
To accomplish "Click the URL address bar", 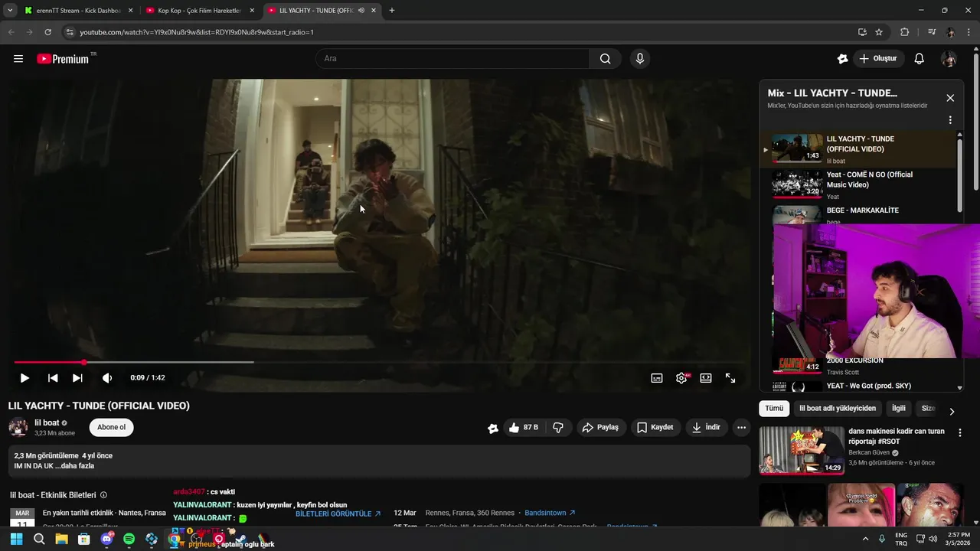I will click(459, 32).
